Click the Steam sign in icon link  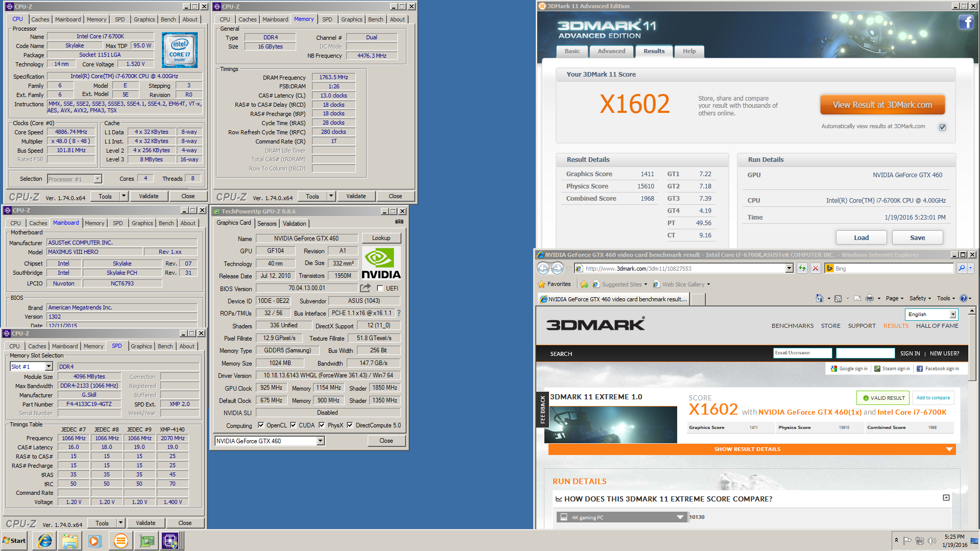coord(892,369)
